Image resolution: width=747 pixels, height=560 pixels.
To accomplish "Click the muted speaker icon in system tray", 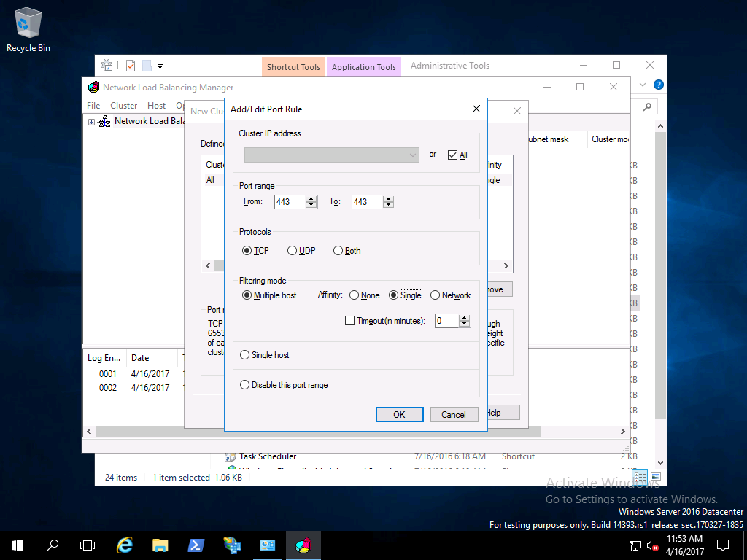I will 653,545.
